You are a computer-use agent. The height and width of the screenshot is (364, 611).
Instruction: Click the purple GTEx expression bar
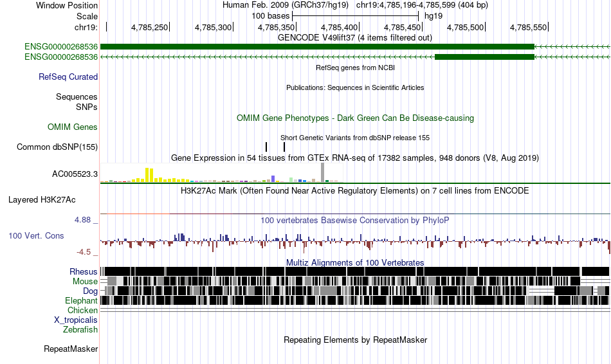[273, 179]
